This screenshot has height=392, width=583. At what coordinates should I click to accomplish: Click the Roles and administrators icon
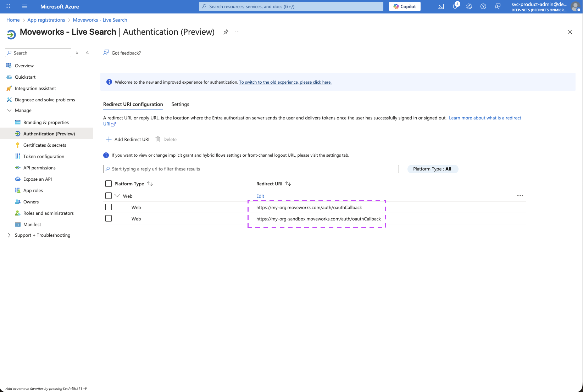(x=17, y=213)
